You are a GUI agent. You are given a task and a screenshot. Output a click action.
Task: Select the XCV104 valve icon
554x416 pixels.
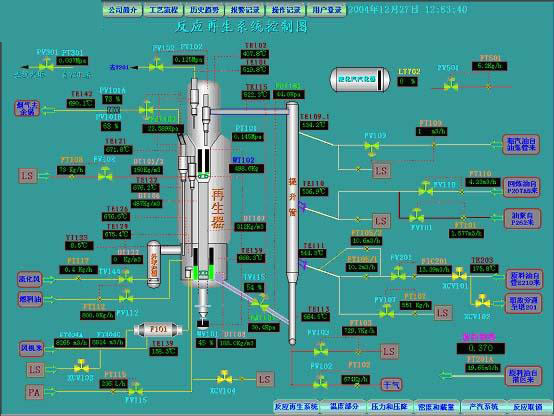click(224, 377)
